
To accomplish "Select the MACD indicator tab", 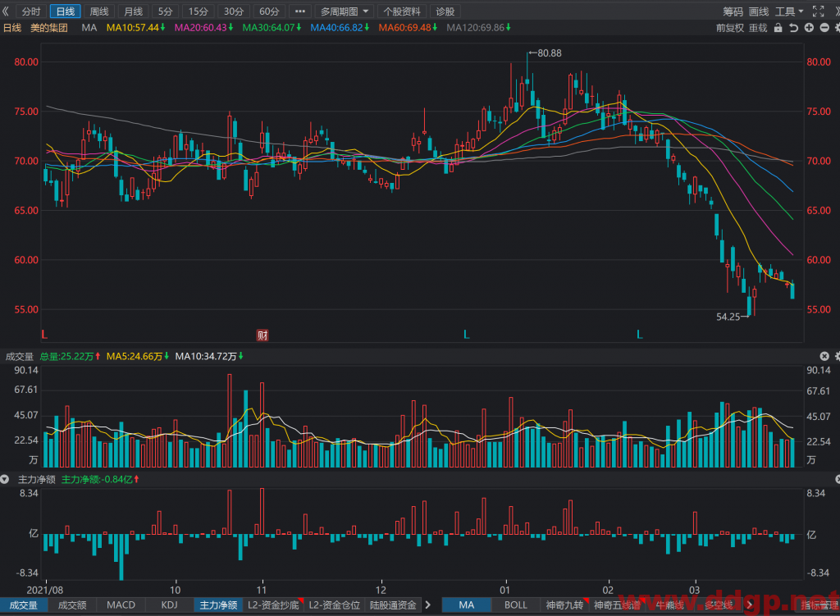I will point(121,605).
